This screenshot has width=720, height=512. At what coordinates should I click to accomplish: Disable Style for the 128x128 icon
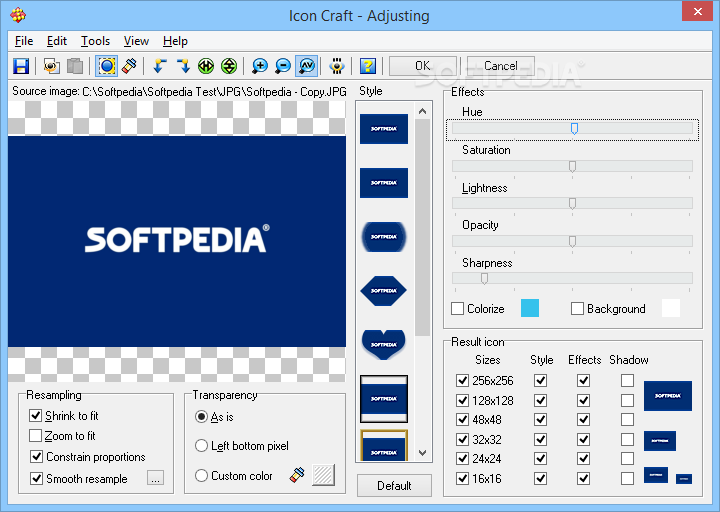(540, 400)
